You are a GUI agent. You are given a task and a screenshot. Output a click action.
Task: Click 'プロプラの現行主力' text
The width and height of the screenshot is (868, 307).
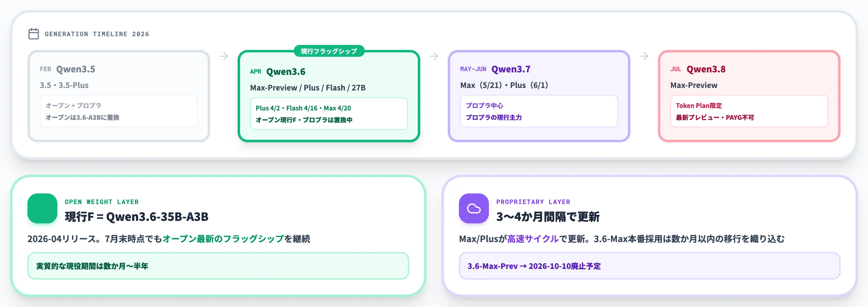click(494, 117)
